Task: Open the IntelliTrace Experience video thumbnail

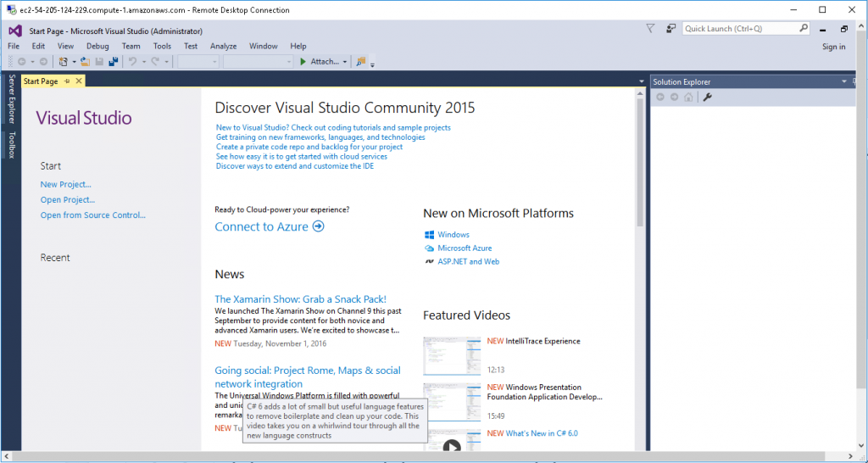Action: point(452,356)
